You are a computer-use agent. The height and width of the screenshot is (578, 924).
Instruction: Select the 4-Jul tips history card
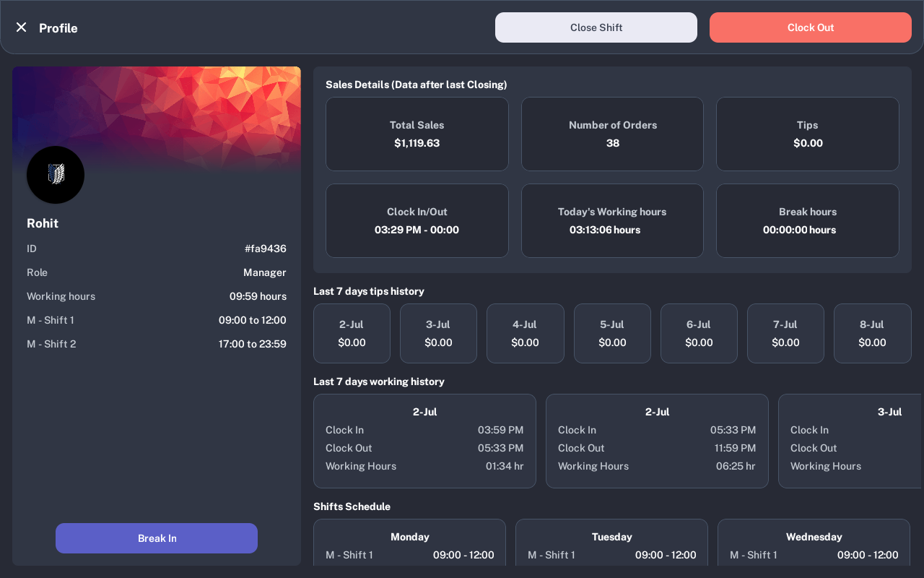(525, 334)
